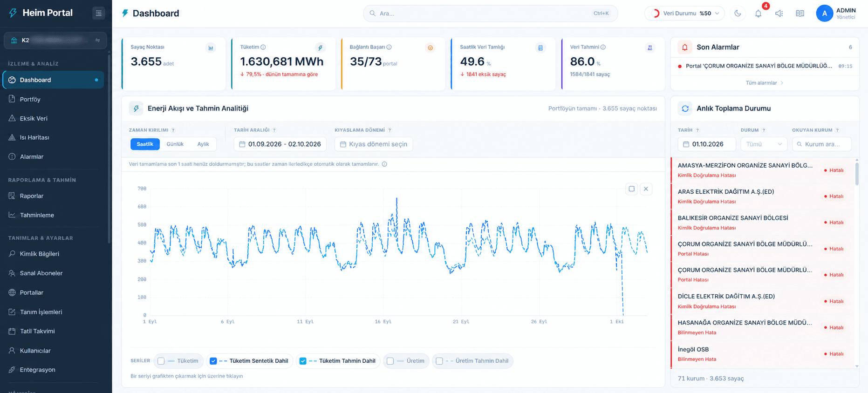
Task: Open Portföy in the sidebar
Action: coord(54,99)
